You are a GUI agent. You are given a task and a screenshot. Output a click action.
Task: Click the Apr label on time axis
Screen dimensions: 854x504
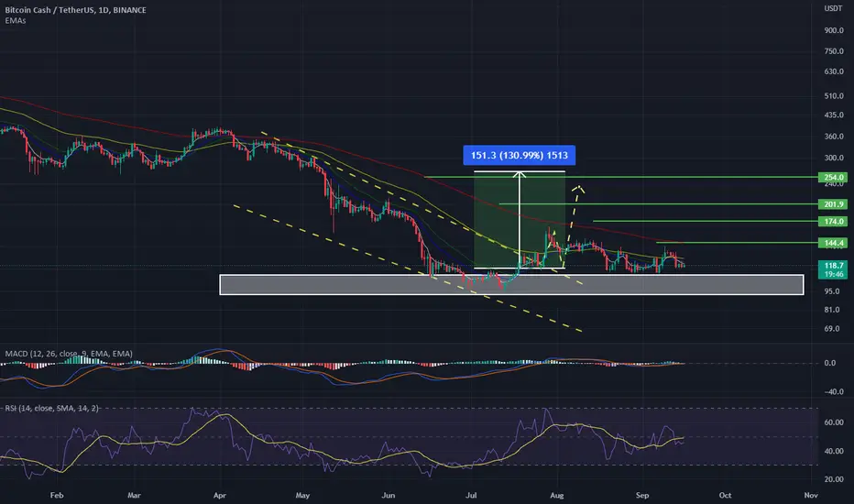point(220,495)
